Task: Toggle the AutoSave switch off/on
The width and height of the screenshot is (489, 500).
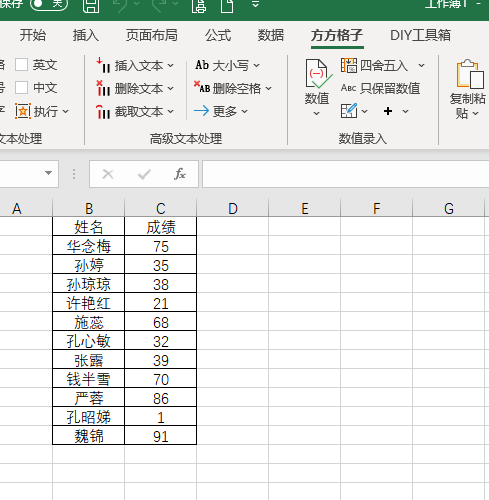Action: click(49, 4)
